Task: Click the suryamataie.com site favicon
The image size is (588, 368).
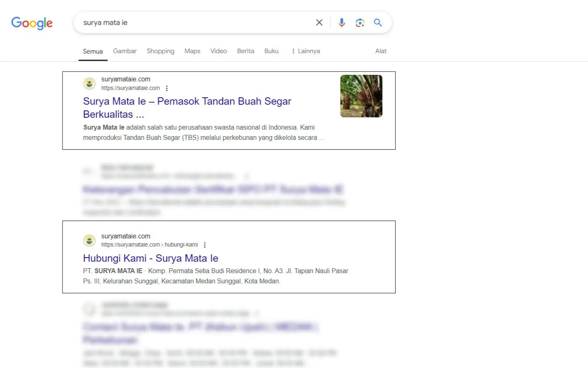Action: tap(90, 83)
